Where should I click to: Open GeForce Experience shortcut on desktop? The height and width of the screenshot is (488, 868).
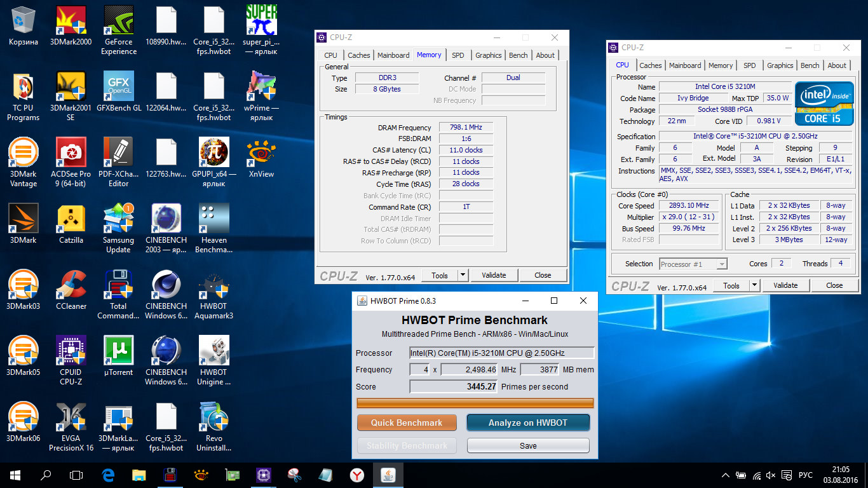pyautogui.click(x=119, y=30)
